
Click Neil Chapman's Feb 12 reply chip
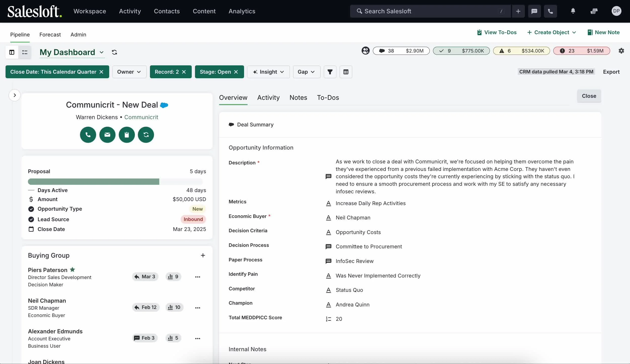146,307
